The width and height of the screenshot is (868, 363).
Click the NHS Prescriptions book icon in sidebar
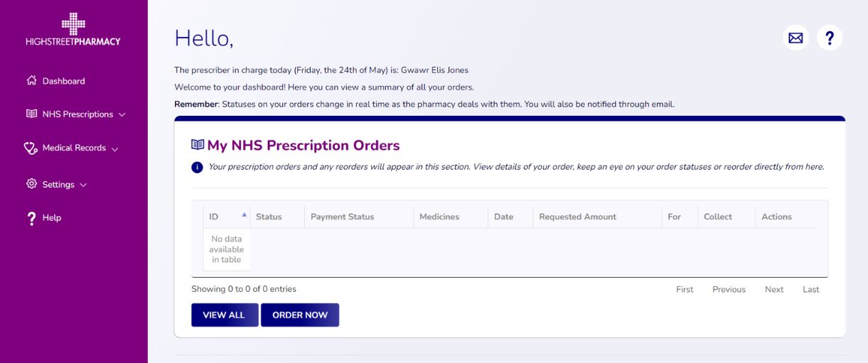31,114
